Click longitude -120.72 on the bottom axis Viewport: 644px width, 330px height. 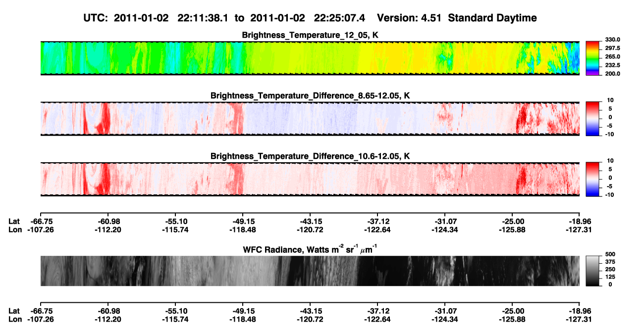[x=310, y=319]
